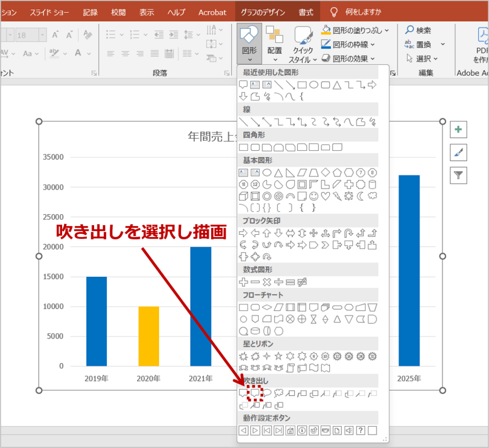Click the 置換 replace button

click(x=418, y=44)
